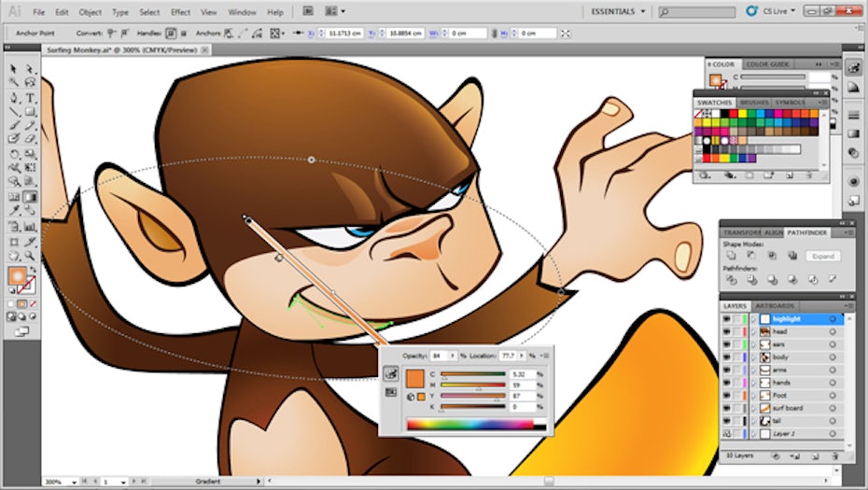868x490 pixels.
Task: Hide the surf board layer
Action: click(x=726, y=408)
